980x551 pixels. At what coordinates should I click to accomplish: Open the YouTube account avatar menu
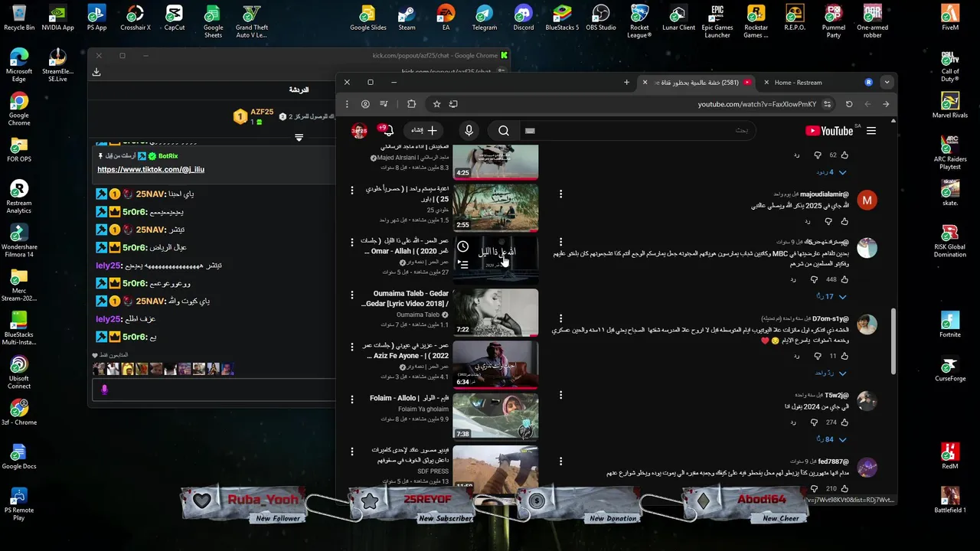[x=359, y=131]
